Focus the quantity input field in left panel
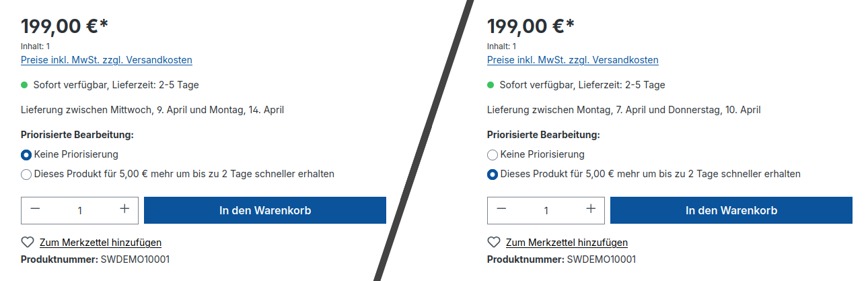Viewport: 868px width, 281px height. 79,210
